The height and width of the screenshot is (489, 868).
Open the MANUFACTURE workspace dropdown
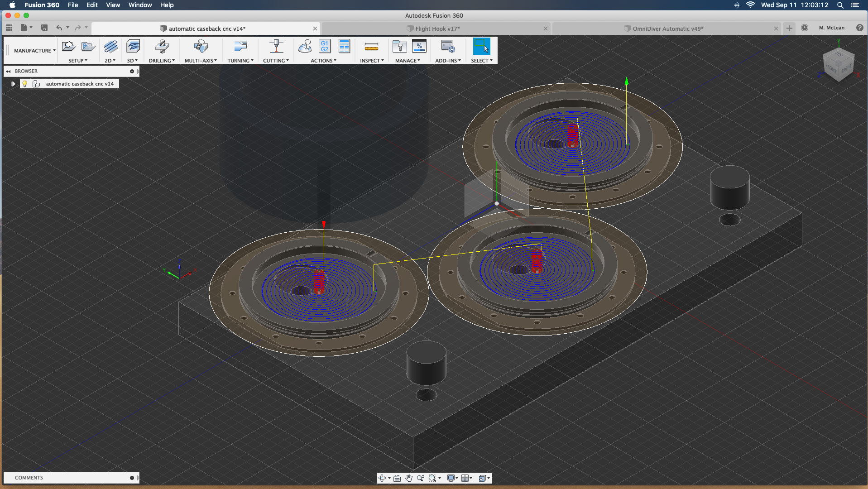pyautogui.click(x=34, y=51)
